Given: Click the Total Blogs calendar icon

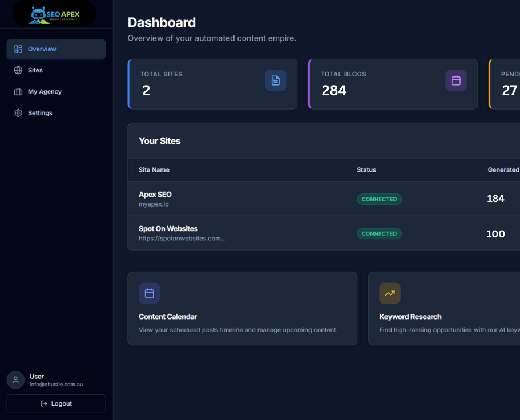Looking at the screenshot, I should 455,80.
